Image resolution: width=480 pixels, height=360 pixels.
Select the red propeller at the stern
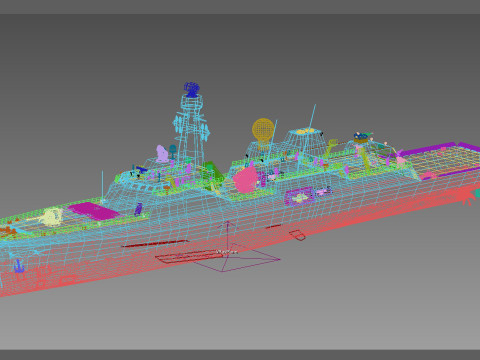[469, 198]
